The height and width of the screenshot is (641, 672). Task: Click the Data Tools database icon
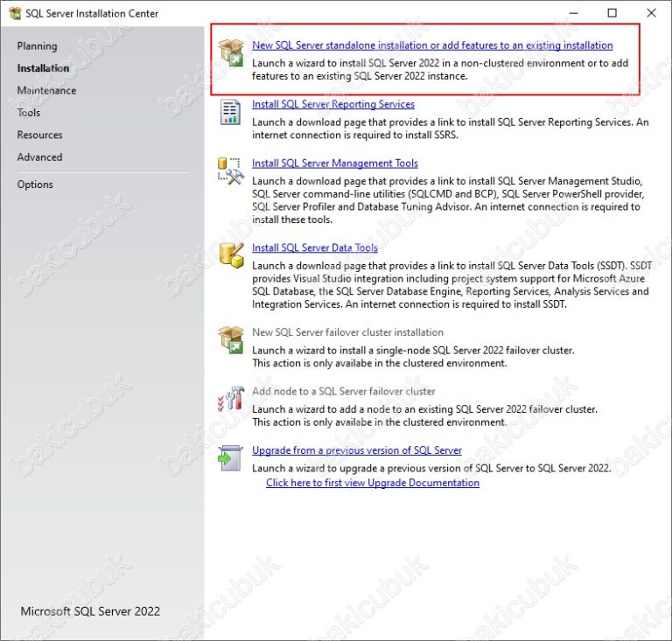(x=231, y=254)
